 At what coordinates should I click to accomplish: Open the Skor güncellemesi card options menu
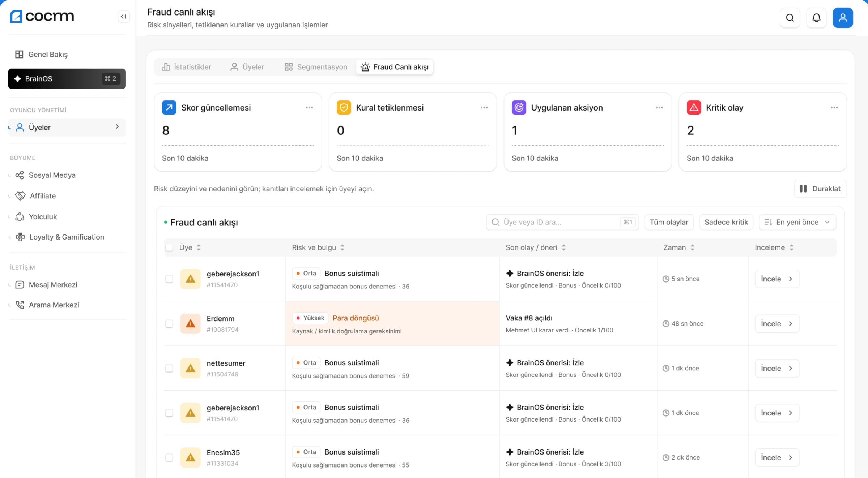pyautogui.click(x=309, y=108)
